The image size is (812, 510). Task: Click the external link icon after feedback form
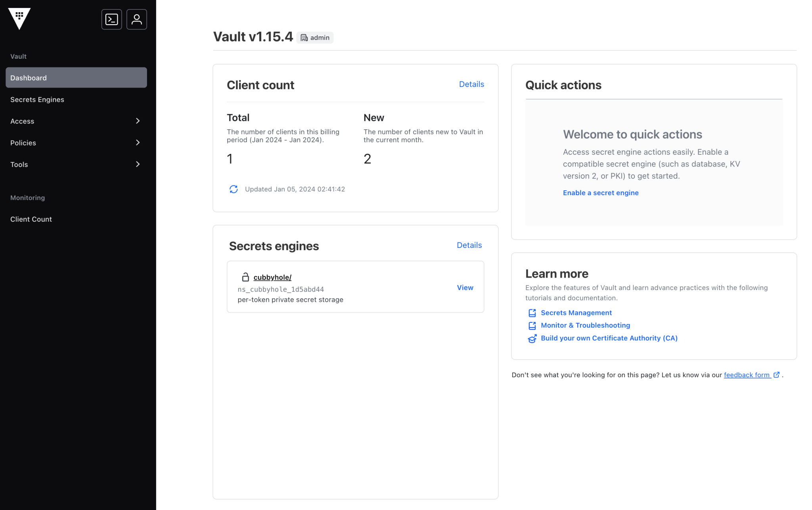click(x=776, y=374)
